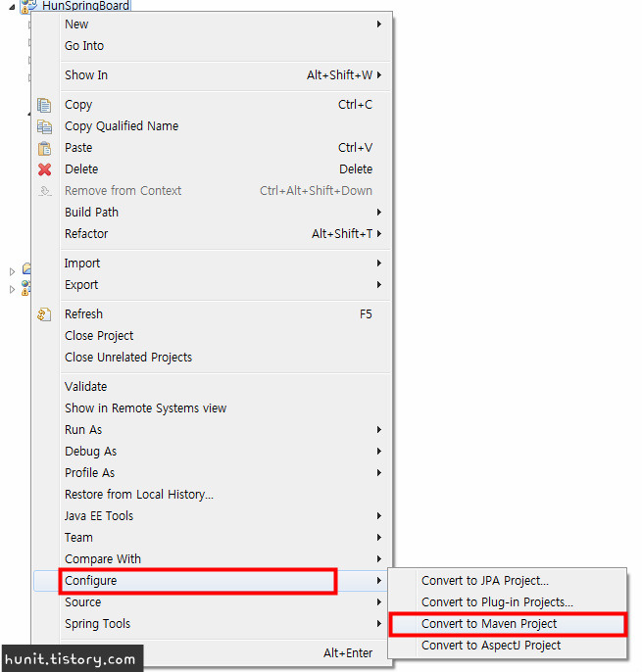Choose Delete from the menu

click(x=213, y=168)
